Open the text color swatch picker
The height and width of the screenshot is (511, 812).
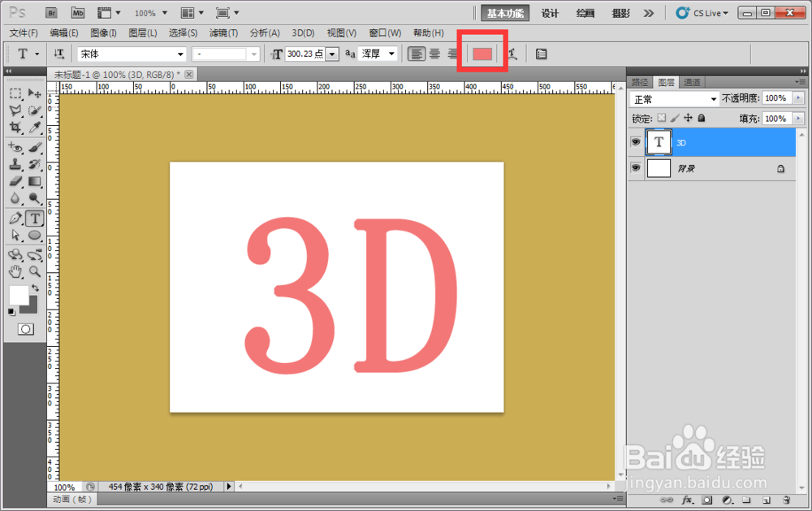(x=481, y=54)
